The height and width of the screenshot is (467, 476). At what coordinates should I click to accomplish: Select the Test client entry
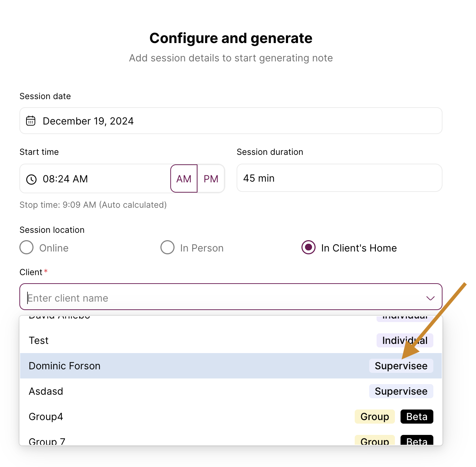click(x=231, y=340)
